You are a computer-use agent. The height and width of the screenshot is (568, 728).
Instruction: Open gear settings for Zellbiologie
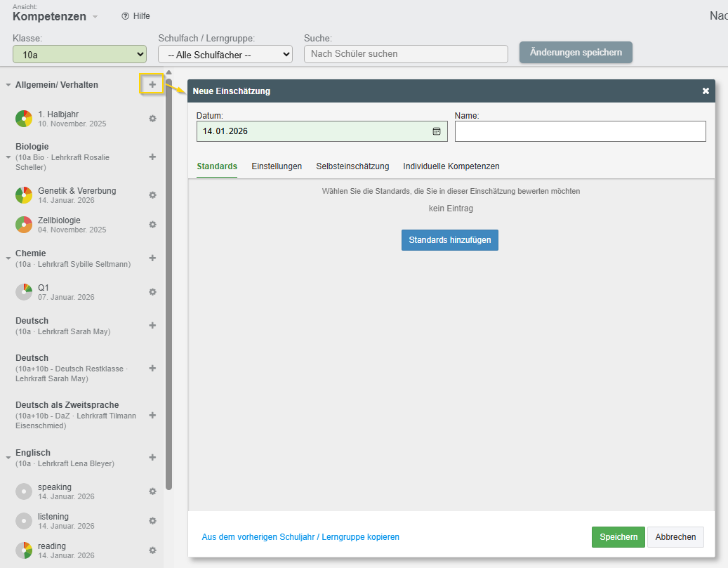[x=152, y=225]
